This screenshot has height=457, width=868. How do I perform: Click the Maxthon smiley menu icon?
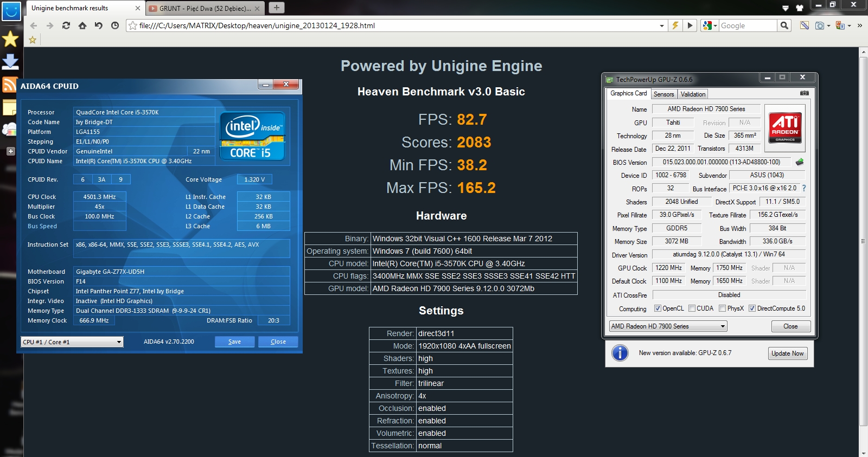11,10
